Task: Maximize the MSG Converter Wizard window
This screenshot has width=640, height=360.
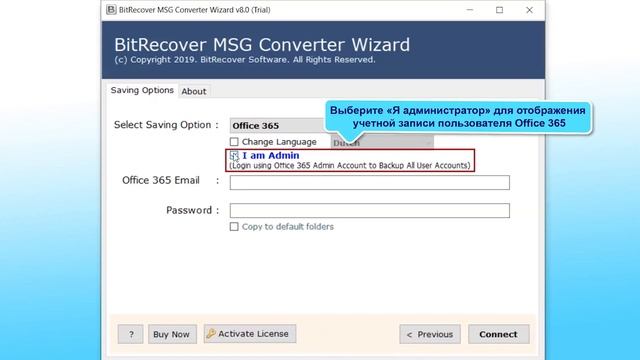Action: click(x=500, y=10)
